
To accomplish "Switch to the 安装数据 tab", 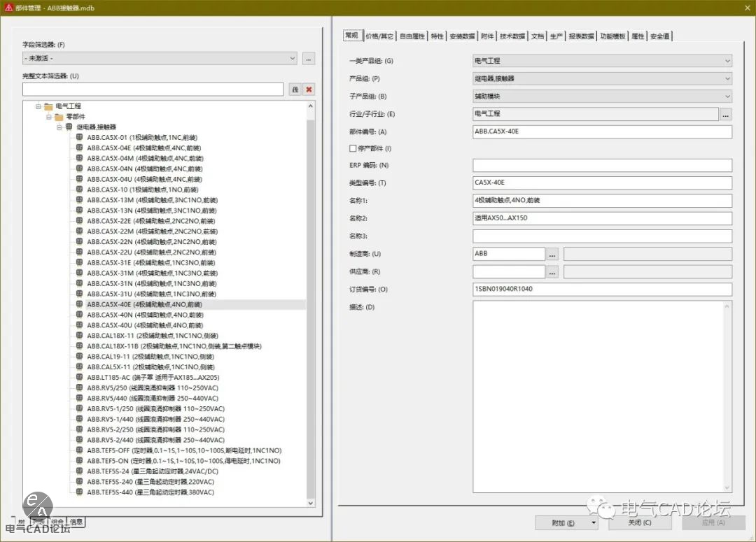I will 462,36.
